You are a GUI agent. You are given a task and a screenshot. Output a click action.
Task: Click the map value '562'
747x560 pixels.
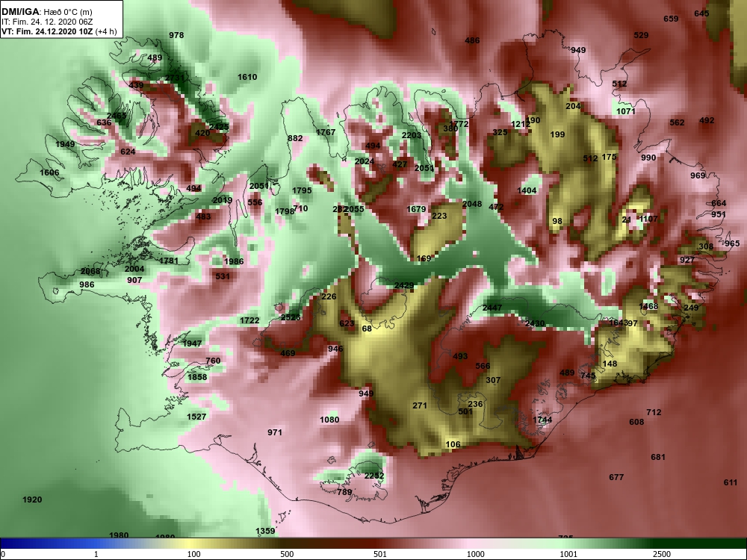click(677, 123)
